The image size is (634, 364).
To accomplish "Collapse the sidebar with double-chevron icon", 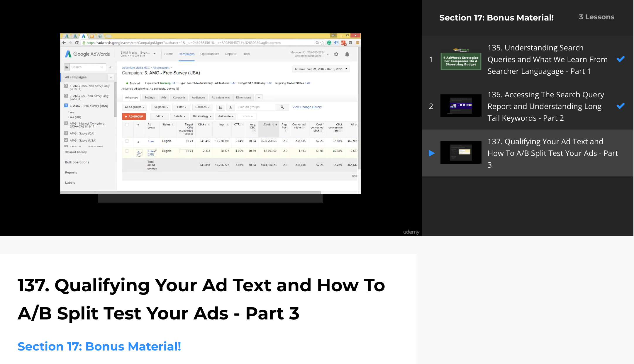I will (x=111, y=67).
